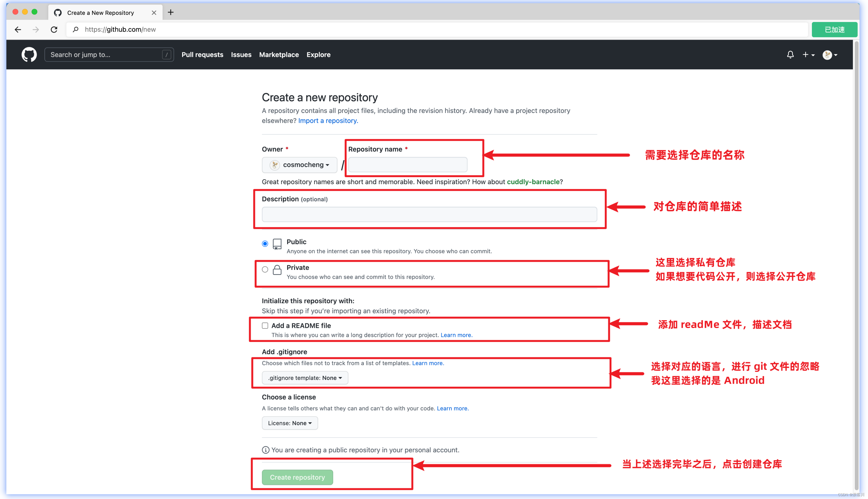Click the macOS yellow minimize window button
Screen dimensions: 868x499
click(x=25, y=12)
